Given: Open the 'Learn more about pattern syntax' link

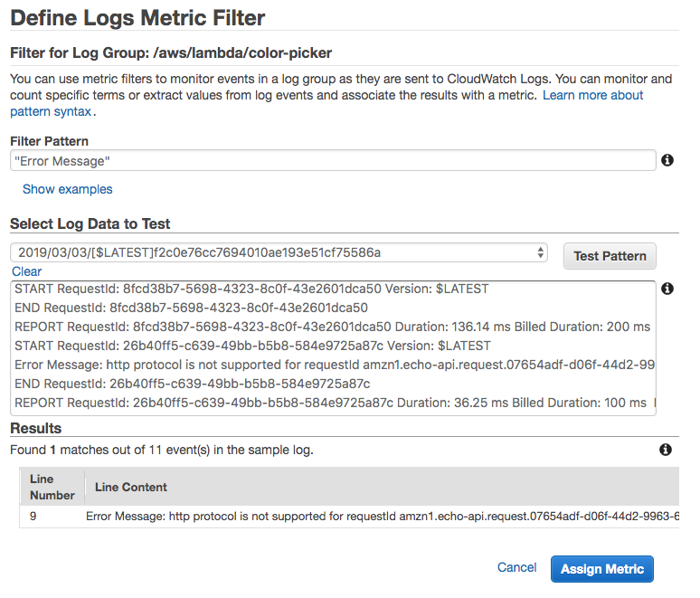Looking at the screenshot, I should [x=592, y=95].
